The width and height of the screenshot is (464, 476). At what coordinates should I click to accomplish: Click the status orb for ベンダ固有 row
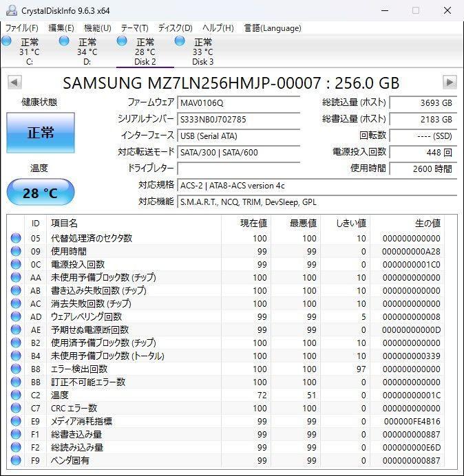(x=16, y=460)
